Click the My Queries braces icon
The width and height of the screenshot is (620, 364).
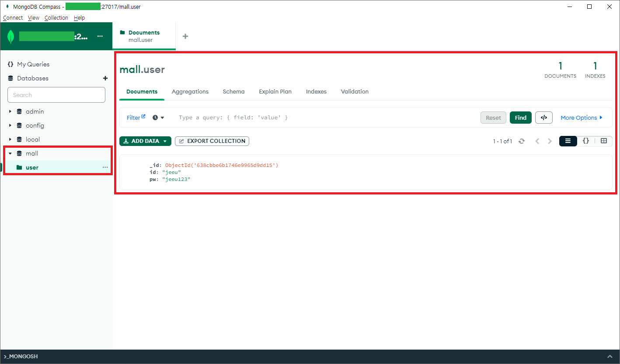tap(10, 64)
